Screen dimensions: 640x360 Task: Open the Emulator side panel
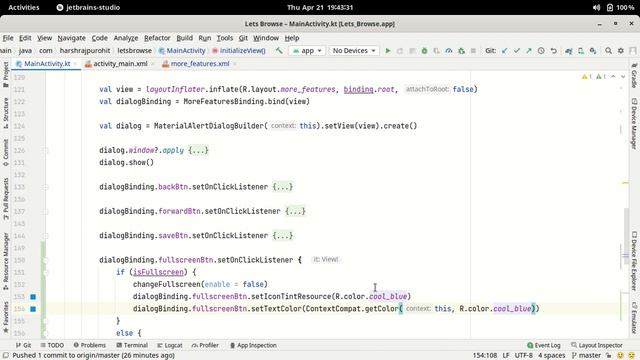click(634, 318)
